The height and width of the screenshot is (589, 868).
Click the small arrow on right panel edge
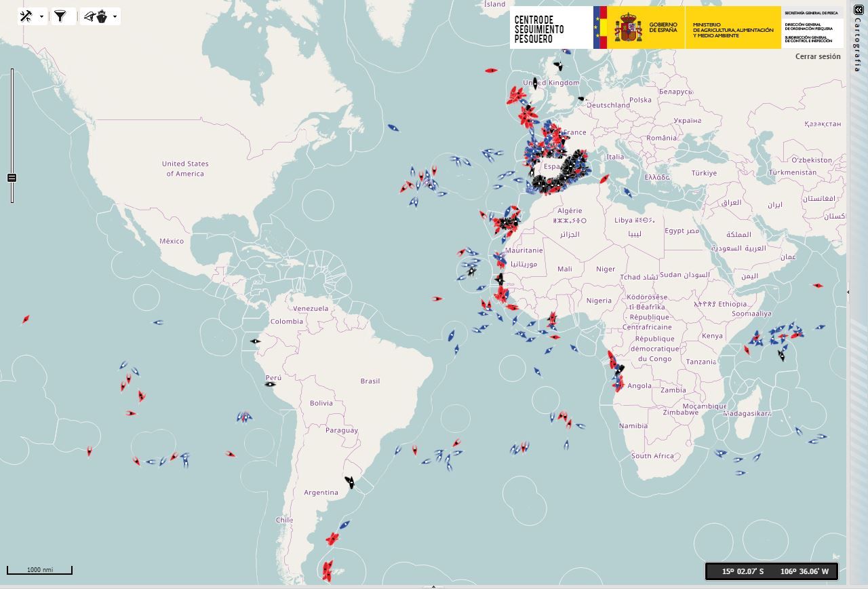tap(848, 292)
